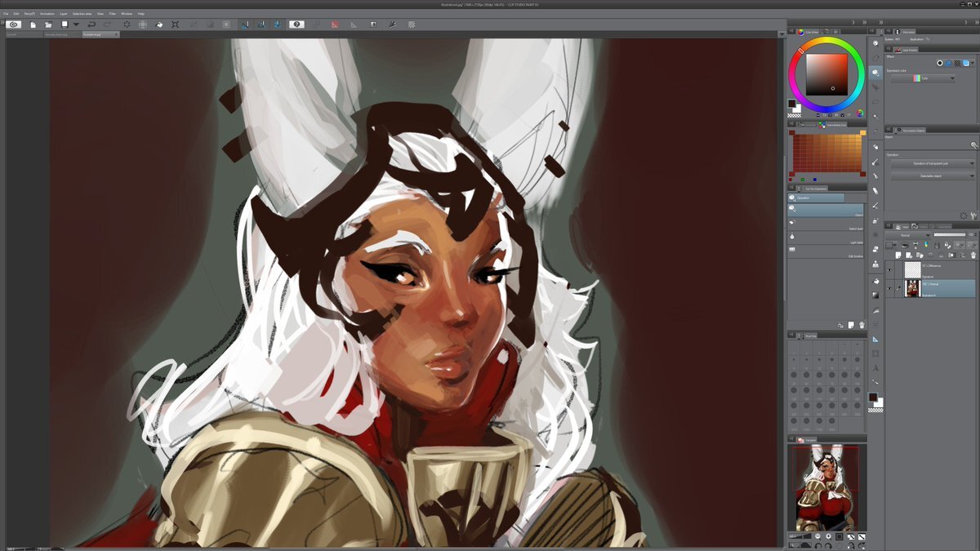This screenshot has width=980, height=551.
Task: Click the New document icon
Action: [x=32, y=24]
